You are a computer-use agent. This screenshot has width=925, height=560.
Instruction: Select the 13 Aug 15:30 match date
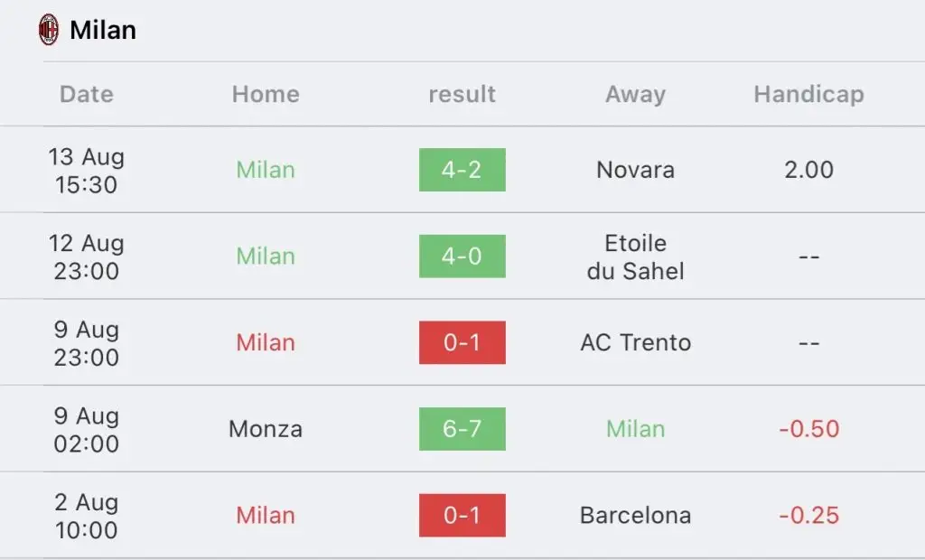(x=87, y=171)
